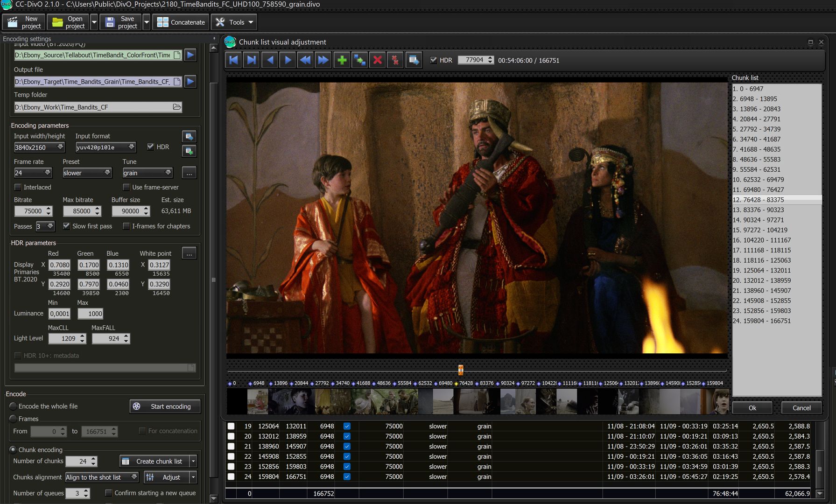Click the Adjust button

point(166,477)
